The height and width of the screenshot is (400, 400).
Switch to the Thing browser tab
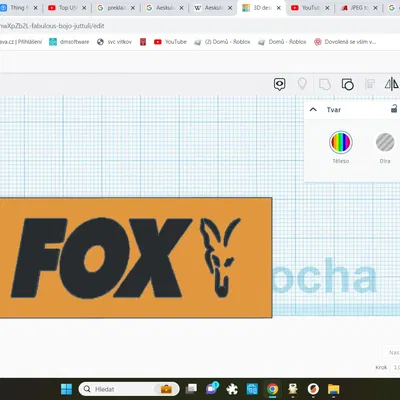coord(20,8)
